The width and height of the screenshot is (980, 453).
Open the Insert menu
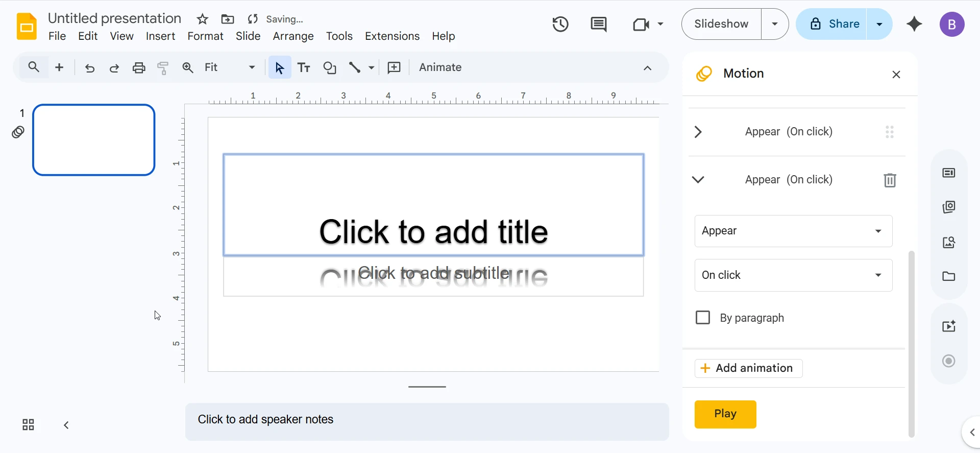pyautogui.click(x=160, y=36)
